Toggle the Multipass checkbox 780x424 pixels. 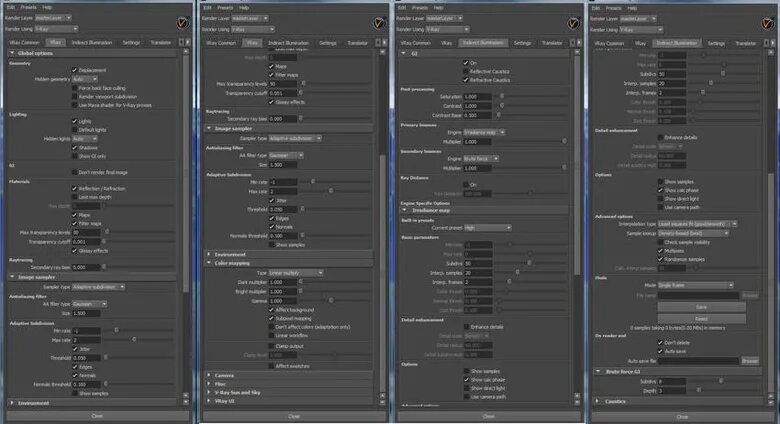pos(661,251)
